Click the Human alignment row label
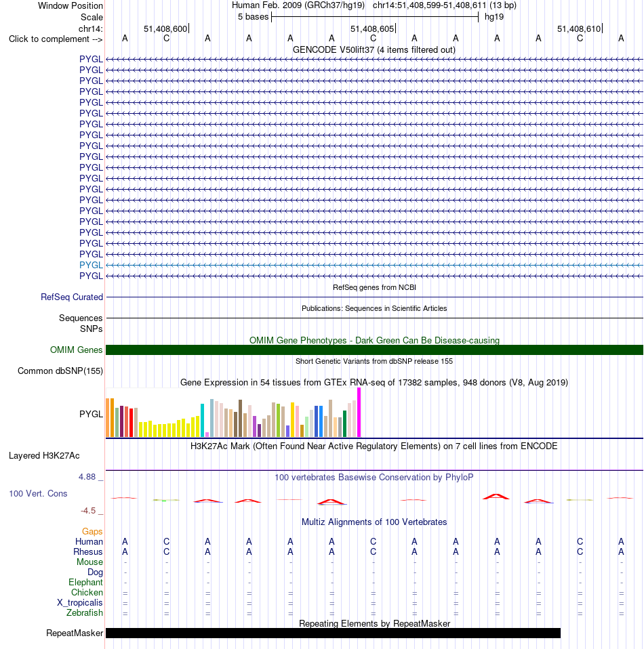Viewport: 644px width, 649px height. 89,541
